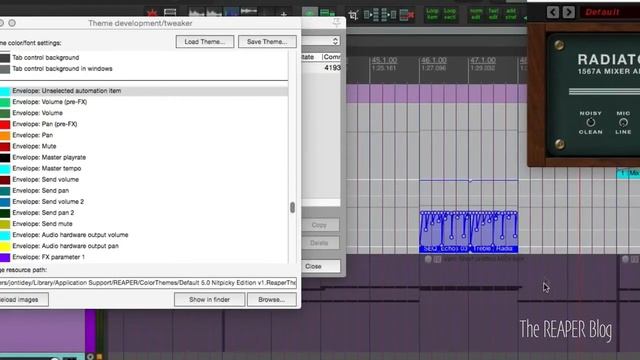This screenshot has width=640, height=360.
Task: Close the background dialog via Close button
Action: click(320, 266)
